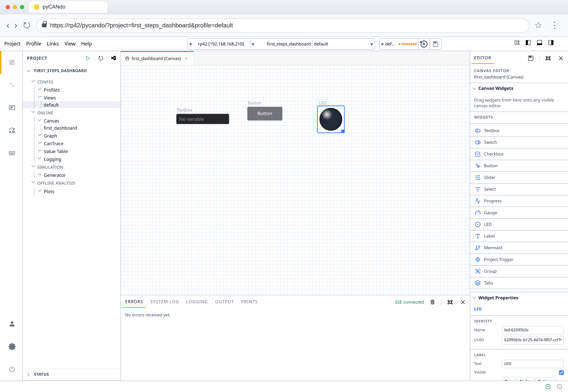Viewport: 568px width, 392px height.
Task: Save the canvas from the Editor panel
Action: (x=531, y=58)
